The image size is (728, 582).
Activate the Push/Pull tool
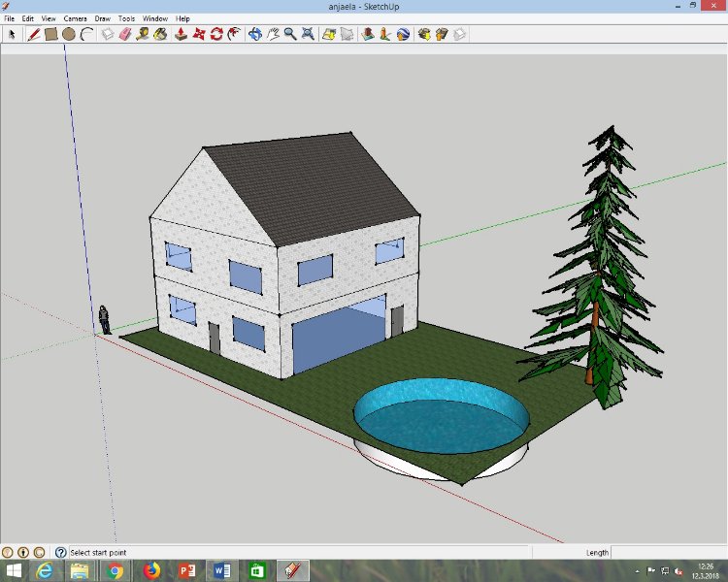(181, 34)
